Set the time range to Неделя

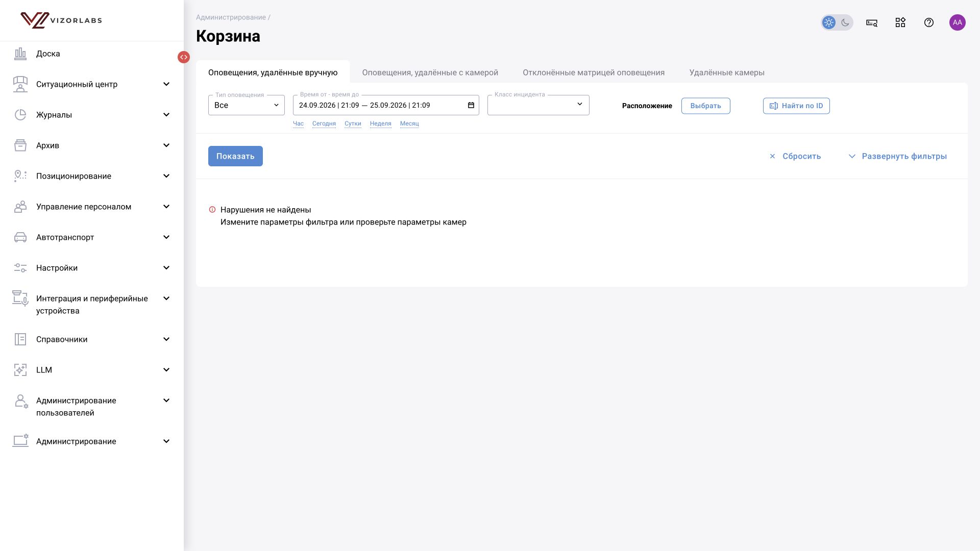[x=381, y=123]
